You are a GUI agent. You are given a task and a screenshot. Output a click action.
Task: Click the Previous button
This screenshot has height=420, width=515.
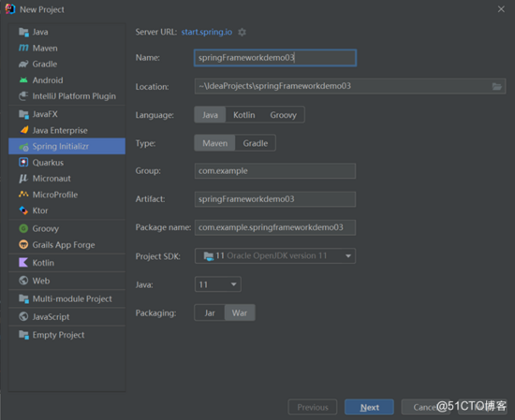(313, 407)
